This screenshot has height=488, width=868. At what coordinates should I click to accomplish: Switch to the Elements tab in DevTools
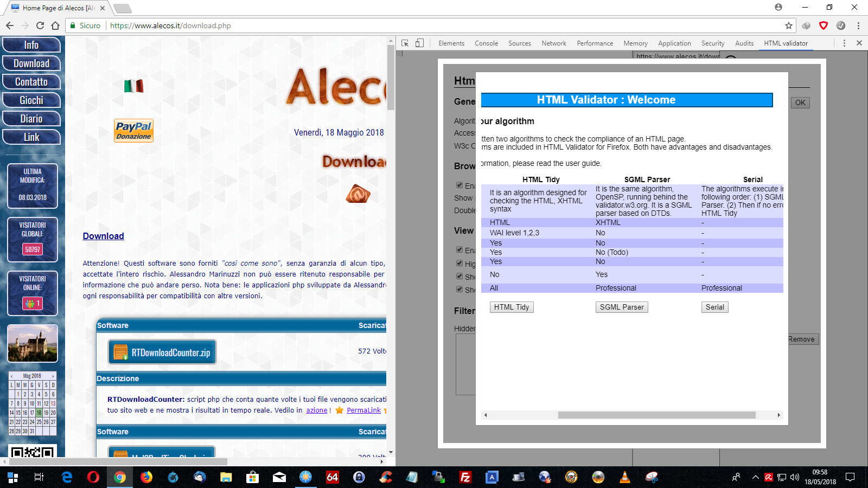(x=451, y=43)
